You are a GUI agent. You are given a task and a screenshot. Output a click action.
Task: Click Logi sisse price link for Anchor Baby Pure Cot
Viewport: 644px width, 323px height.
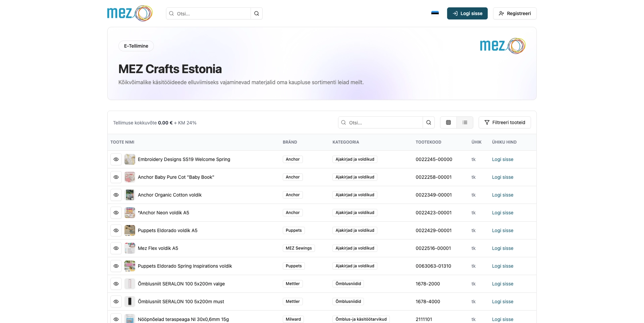(502, 177)
